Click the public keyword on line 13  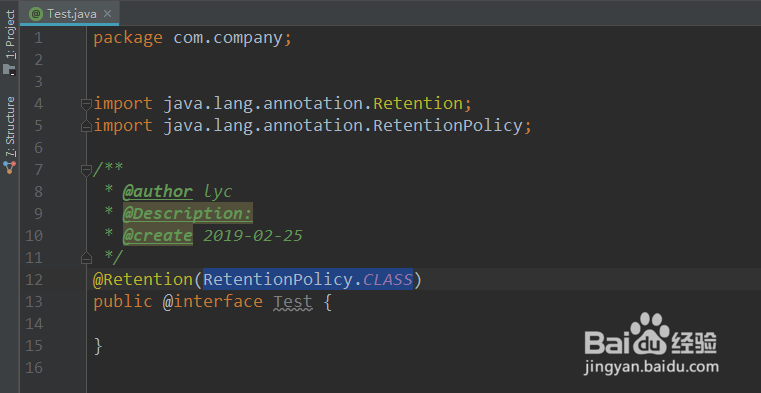[x=123, y=302]
